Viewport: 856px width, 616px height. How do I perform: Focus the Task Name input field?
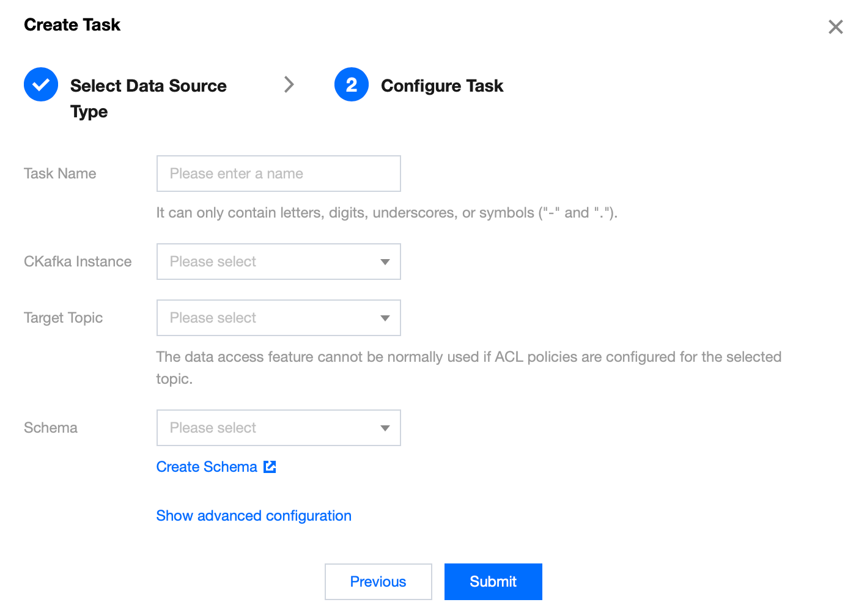pos(278,174)
